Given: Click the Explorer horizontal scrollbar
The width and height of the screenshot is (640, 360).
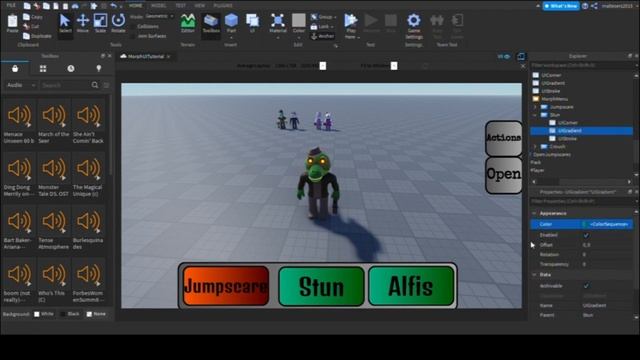Looking at the screenshot, I should point(582,182).
